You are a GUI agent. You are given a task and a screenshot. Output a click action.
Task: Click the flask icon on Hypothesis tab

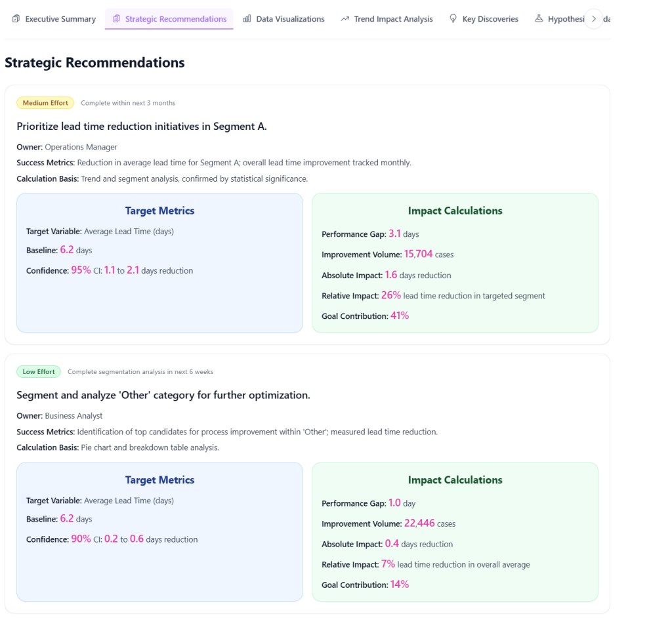[x=539, y=18]
